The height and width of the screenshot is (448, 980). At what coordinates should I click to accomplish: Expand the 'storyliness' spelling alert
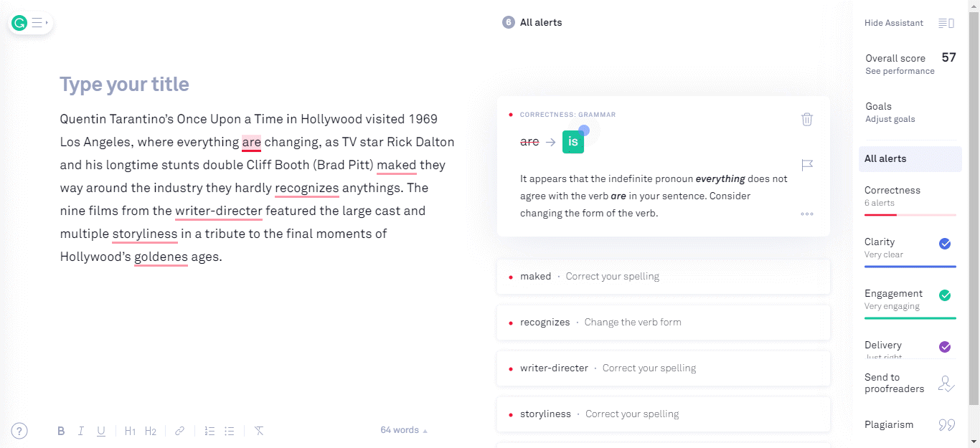663,414
